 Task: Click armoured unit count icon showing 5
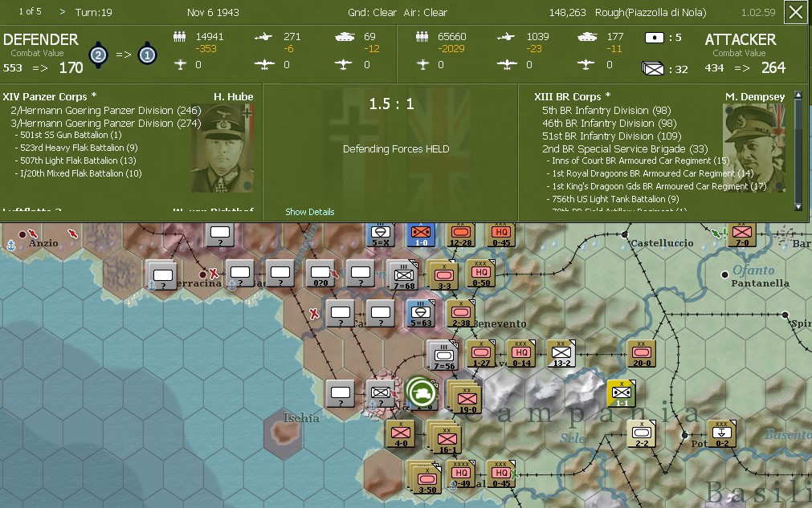tap(654, 38)
